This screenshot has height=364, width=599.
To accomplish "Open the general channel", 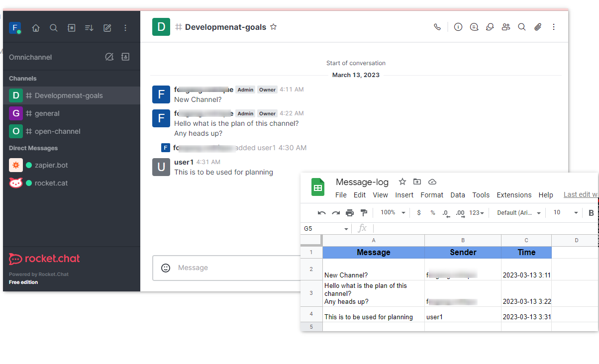I will 72,113.
